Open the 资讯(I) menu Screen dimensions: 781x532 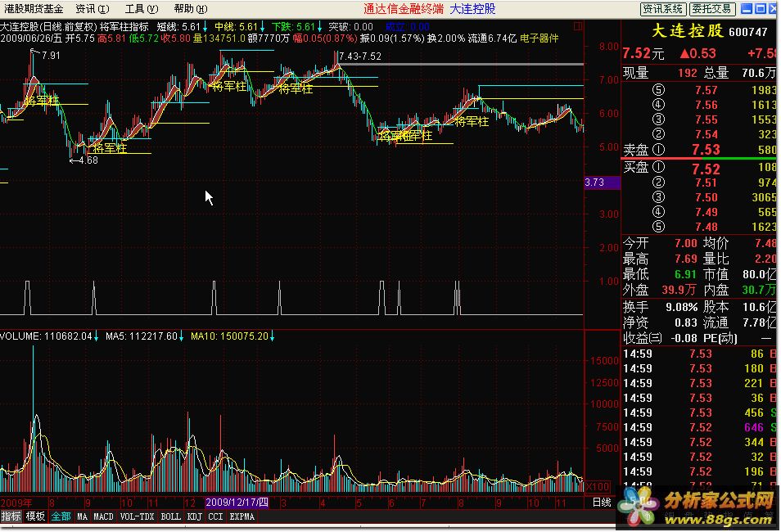tap(93, 8)
